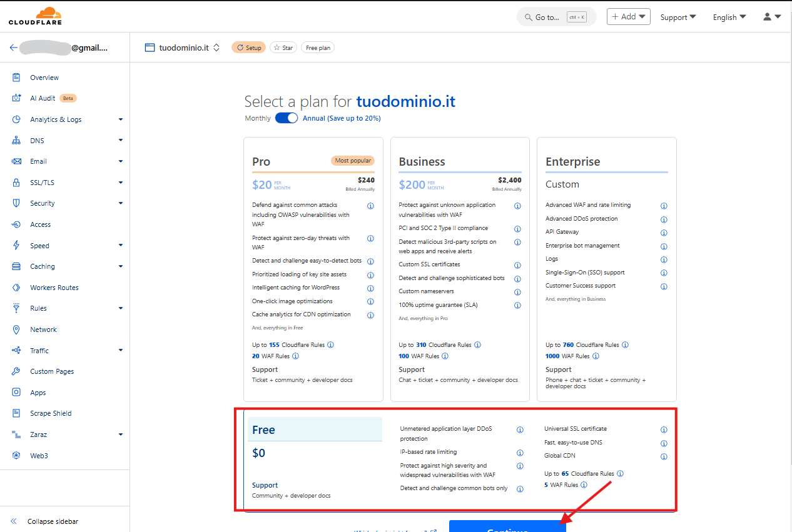
Task: Click the SSL/TLS lock icon
Action: click(17, 183)
